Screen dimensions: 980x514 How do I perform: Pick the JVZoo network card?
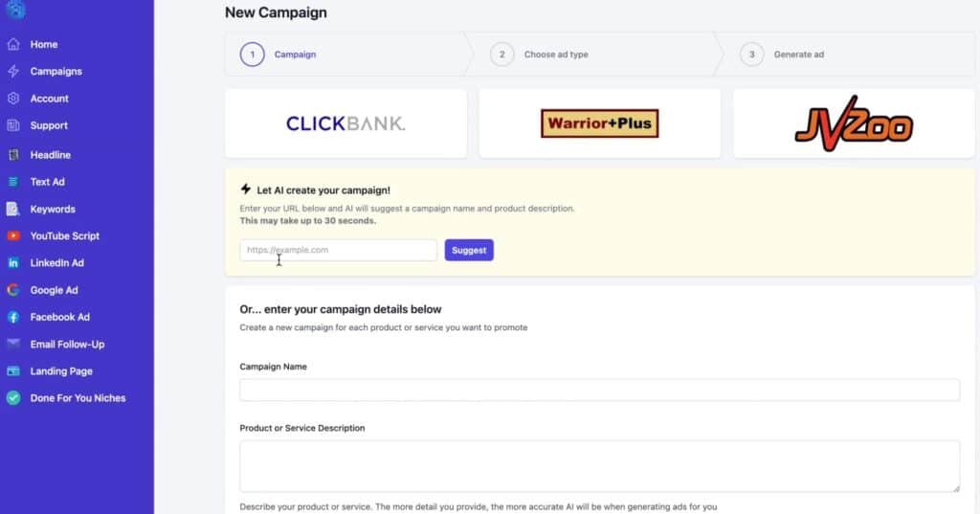(x=854, y=123)
